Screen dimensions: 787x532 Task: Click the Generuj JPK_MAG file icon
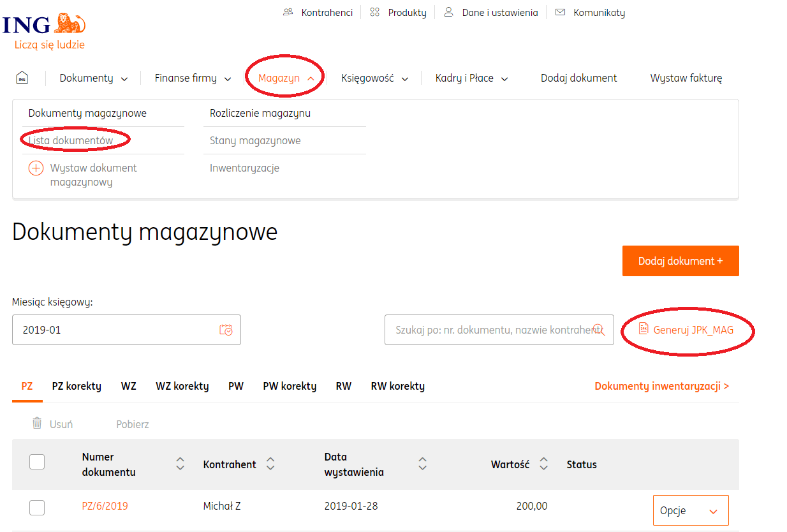[643, 329]
